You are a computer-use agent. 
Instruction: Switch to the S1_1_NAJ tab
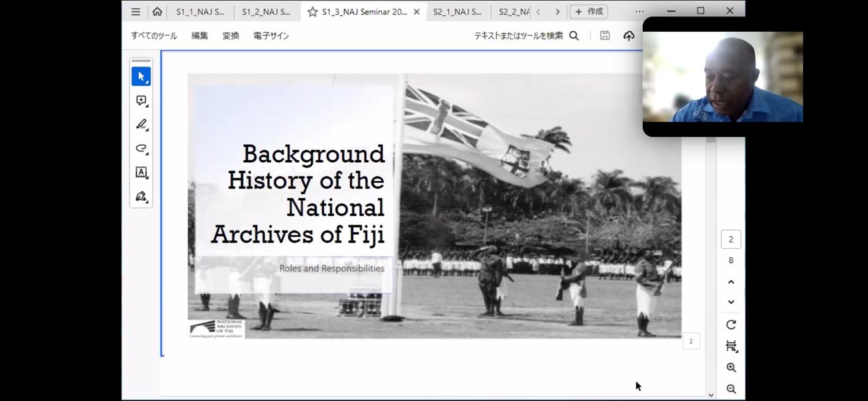tap(200, 12)
